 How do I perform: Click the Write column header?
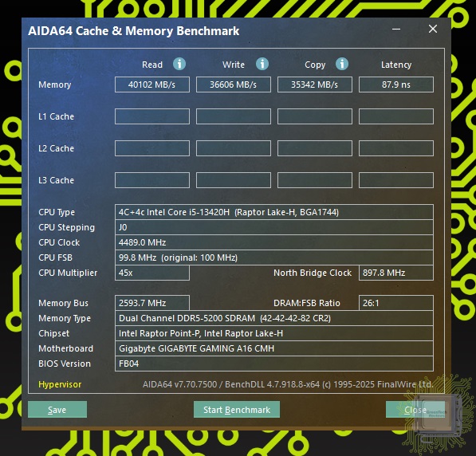(234, 65)
